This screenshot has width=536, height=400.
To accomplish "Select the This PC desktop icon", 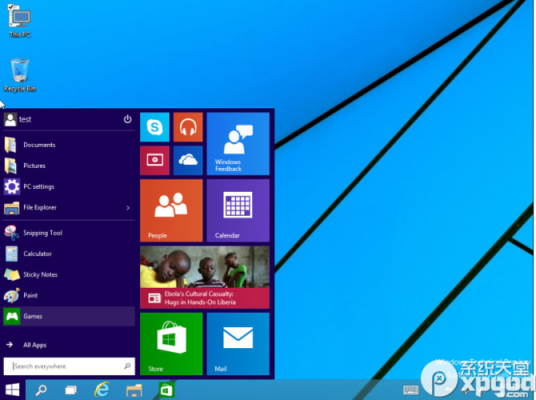I will tap(20, 21).
